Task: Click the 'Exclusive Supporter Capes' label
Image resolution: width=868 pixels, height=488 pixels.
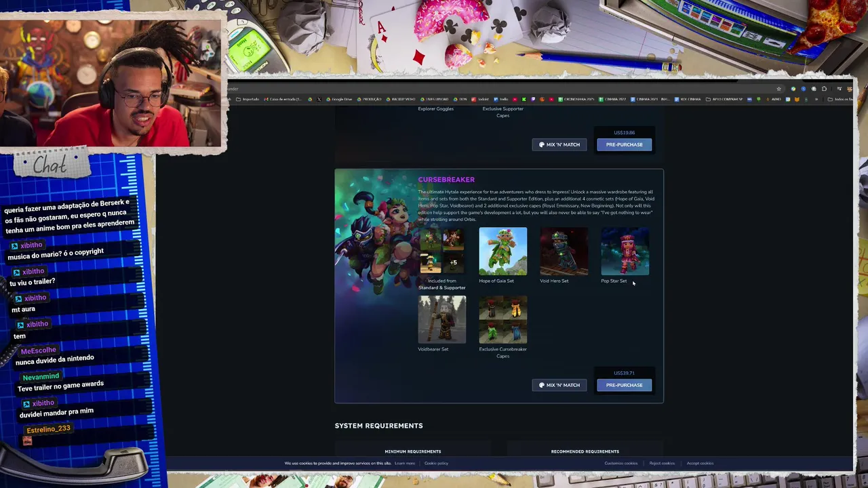Action: [502, 112]
